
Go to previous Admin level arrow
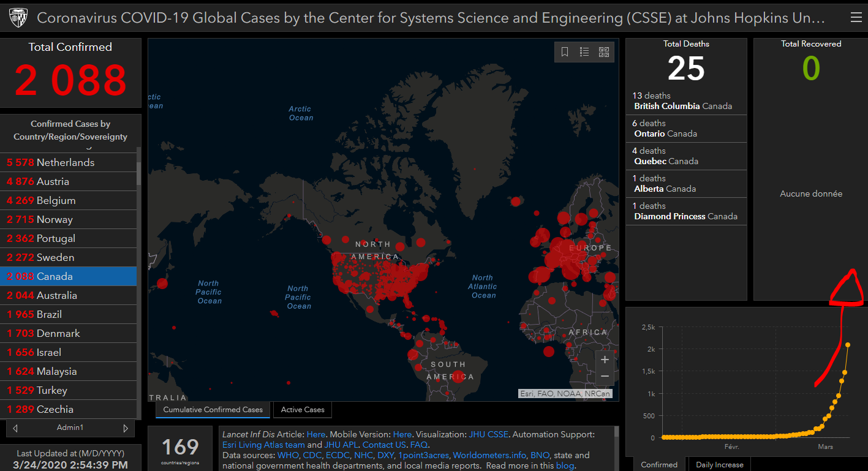(15, 428)
